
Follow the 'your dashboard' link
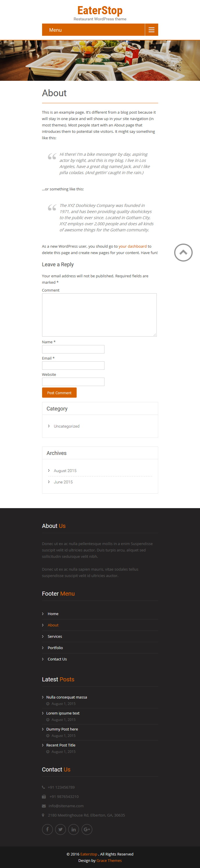coord(133,246)
